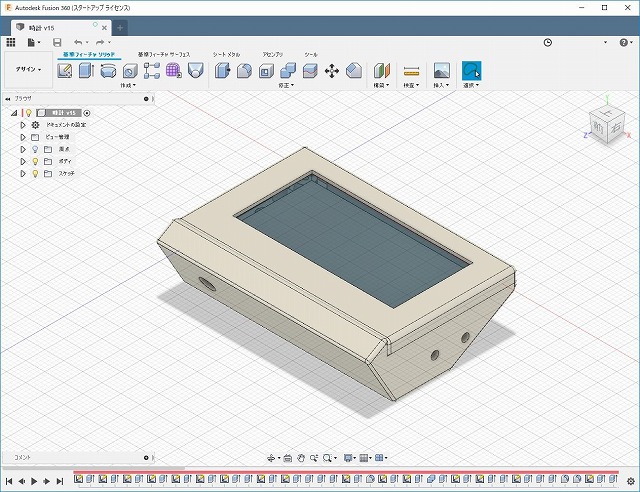Toggle visibility of the スケッチ folder
This screenshot has width=640, height=492.
click(x=35, y=174)
